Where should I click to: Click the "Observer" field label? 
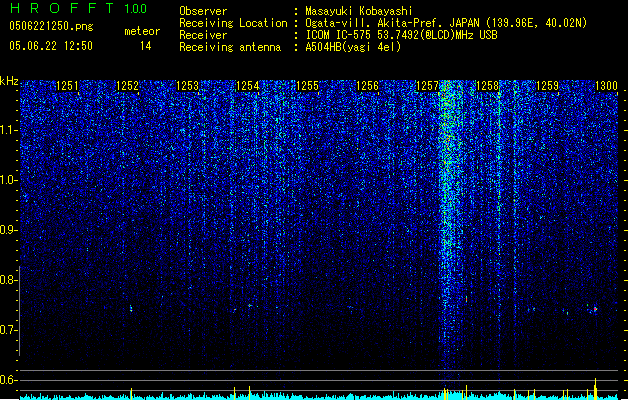(x=203, y=11)
